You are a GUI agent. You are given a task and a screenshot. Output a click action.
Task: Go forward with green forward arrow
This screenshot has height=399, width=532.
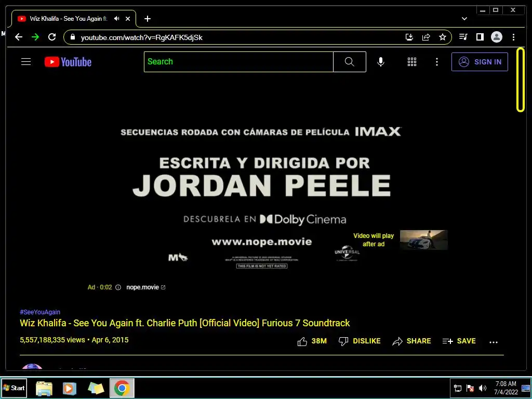coord(35,37)
